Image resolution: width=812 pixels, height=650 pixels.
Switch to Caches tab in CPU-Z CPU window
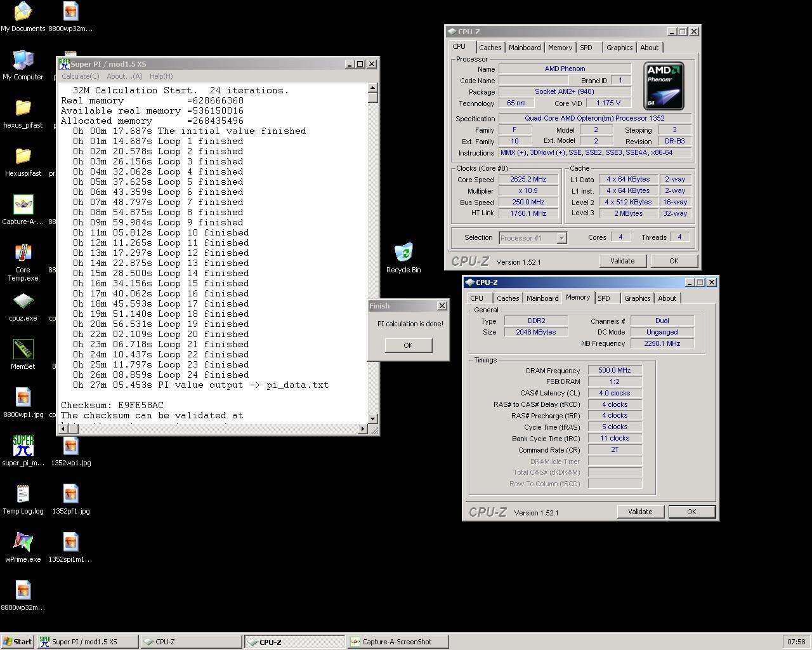pyautogui.click(x=490, y=48)
